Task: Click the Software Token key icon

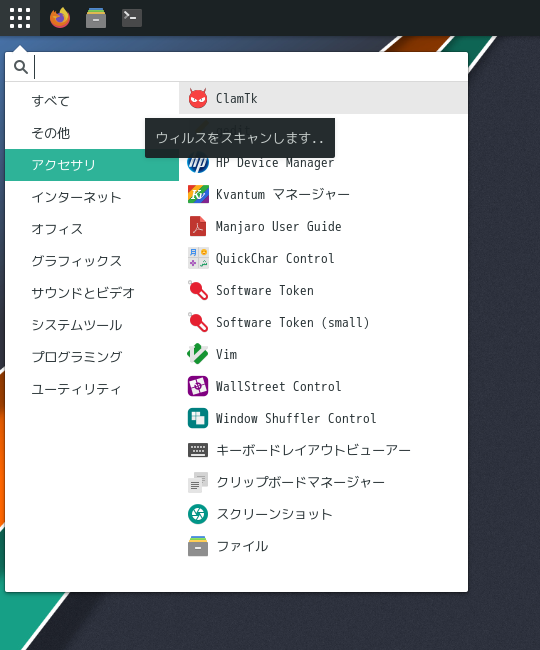Action: 198,290
